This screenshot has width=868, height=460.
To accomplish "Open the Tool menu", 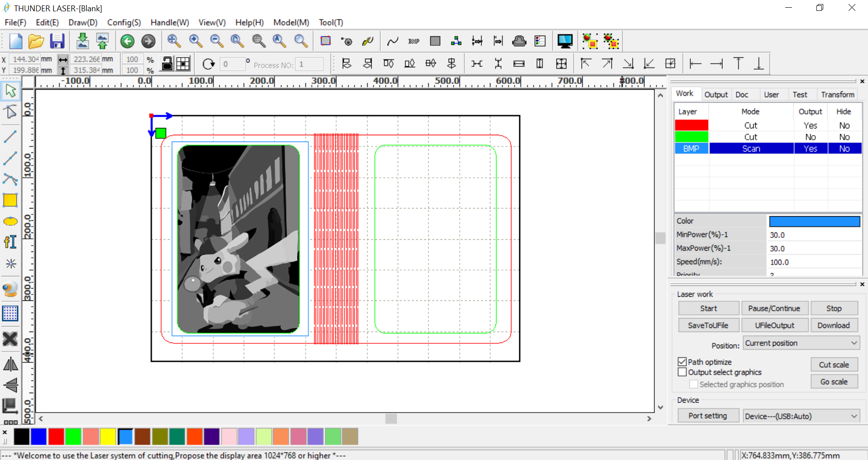I will click(331, 22).
